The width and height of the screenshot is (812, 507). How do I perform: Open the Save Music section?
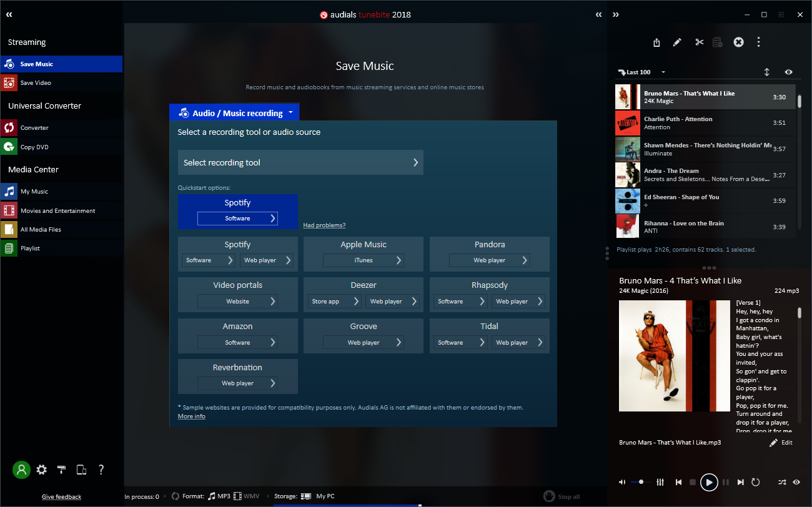click(x=61, y=64)
